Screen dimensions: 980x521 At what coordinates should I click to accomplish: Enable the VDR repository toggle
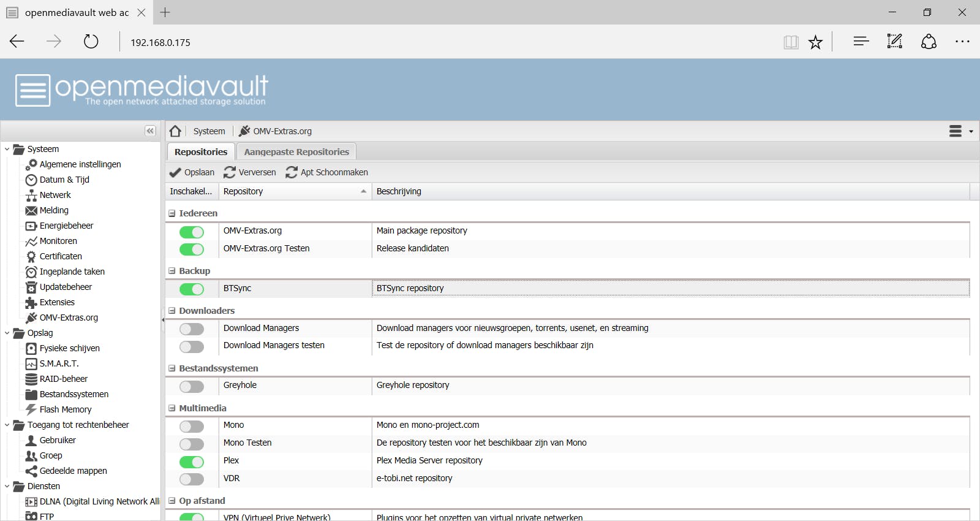pos(192,479)
